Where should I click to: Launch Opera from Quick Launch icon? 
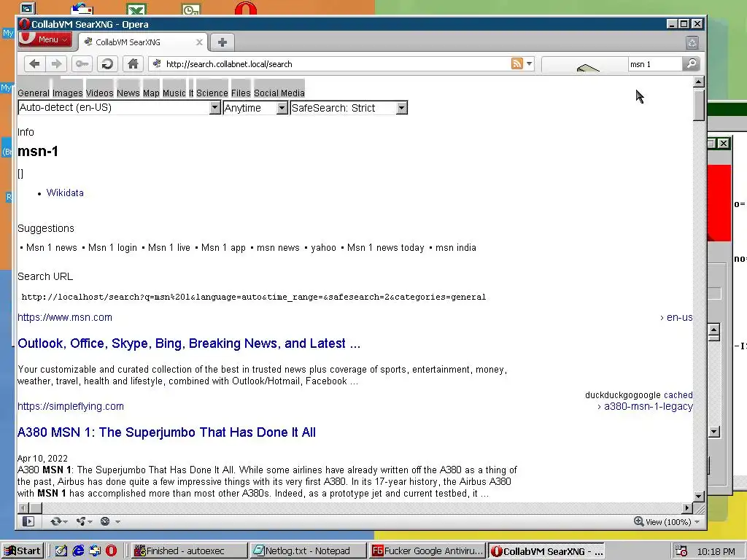point(111,551)
